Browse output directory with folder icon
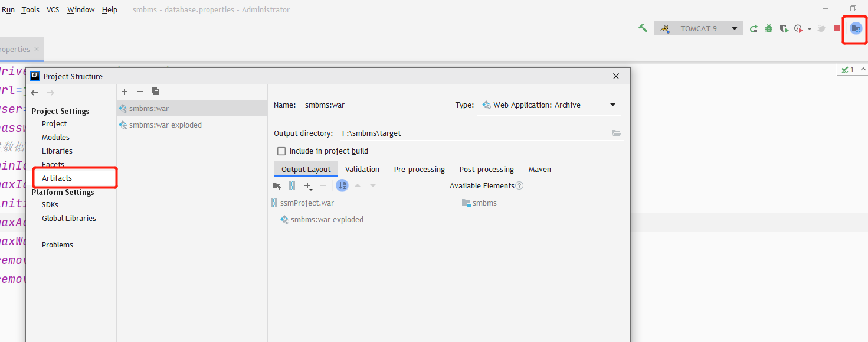This screenshot has width=868, height=342. point(617,133)
